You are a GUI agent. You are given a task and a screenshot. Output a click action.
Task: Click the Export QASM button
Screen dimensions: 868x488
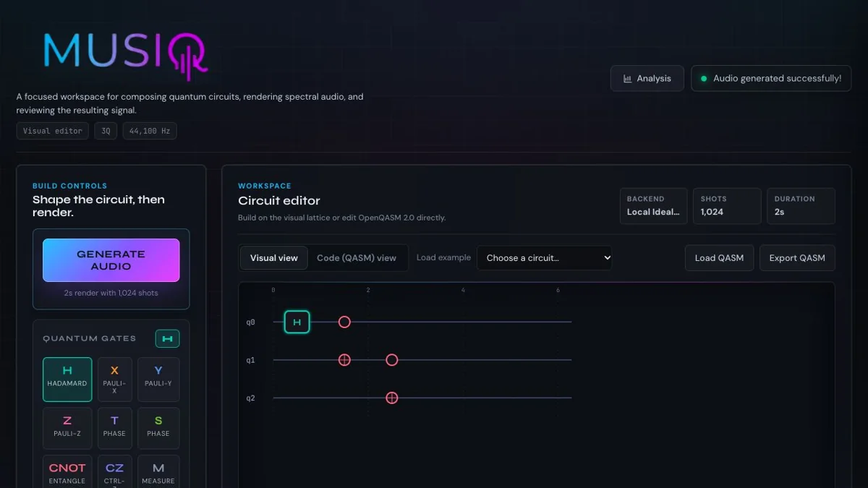coord(797,258)
